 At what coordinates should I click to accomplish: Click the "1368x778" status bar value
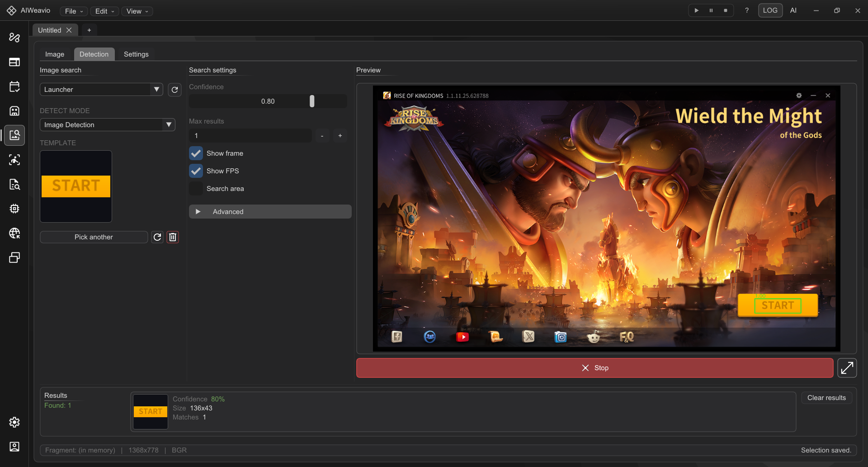click(x=143, y=450)
